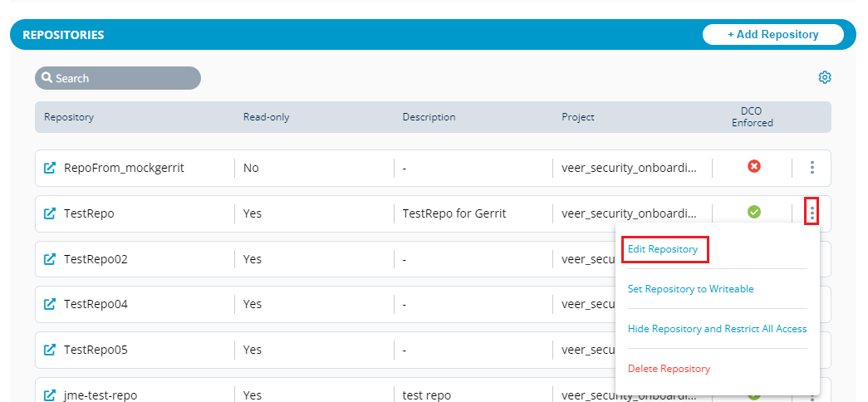Choose Delete Repository from the menu
Image resolution: width=868 pixels, height=402 pixels.
(x=669, y=369)
